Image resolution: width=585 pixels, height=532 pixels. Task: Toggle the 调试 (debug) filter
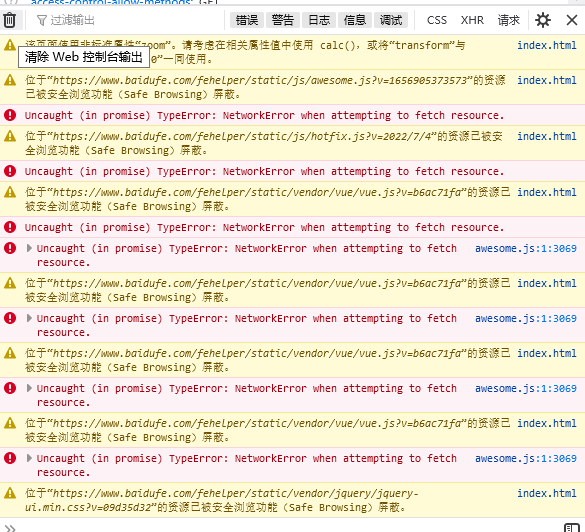pyautogui.click(x=391, y=20)
